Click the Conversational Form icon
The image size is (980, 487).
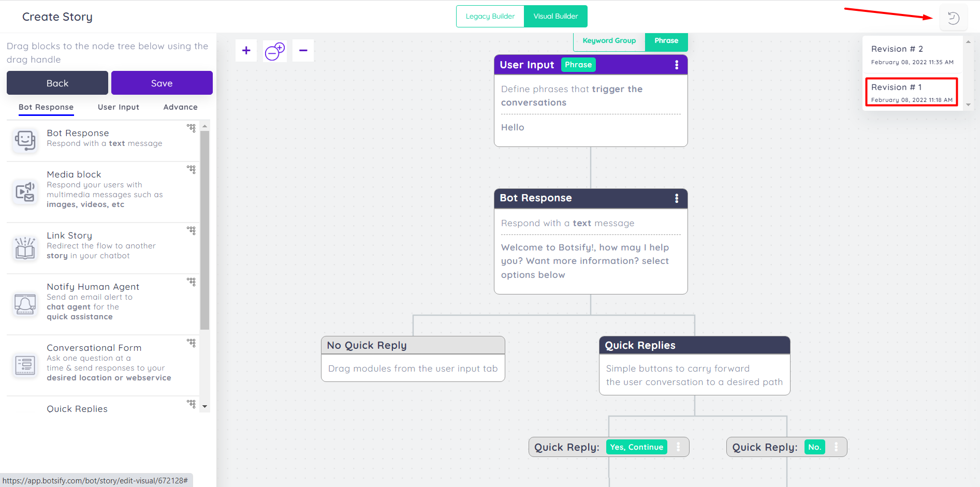25,365
